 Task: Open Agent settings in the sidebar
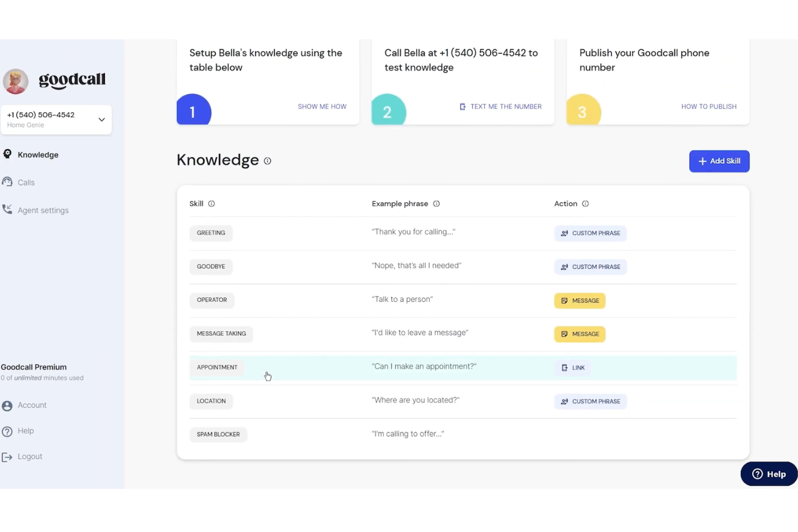point(43,210)
